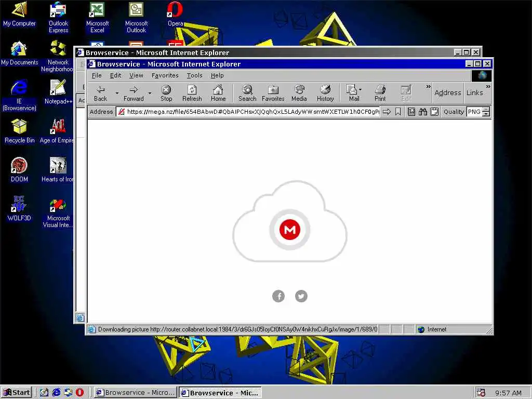The height and width of the screenshot is (399, 532).
Task: Click the insecure lock icon before the URL
Action: [x=121, y=112]
